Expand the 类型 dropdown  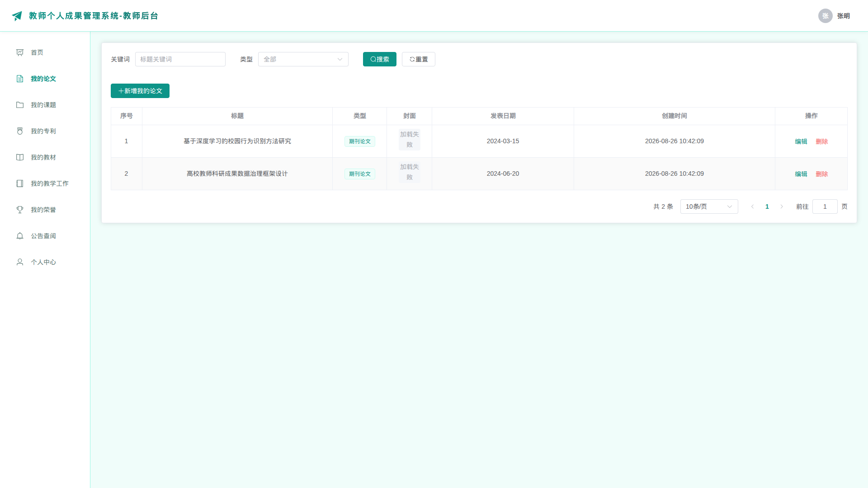point(303,59)
